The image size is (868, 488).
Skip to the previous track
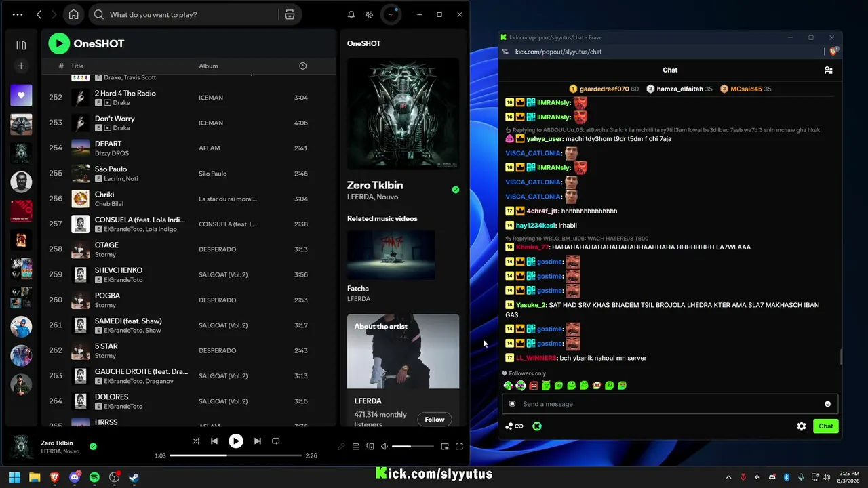(x=214, y=441)
